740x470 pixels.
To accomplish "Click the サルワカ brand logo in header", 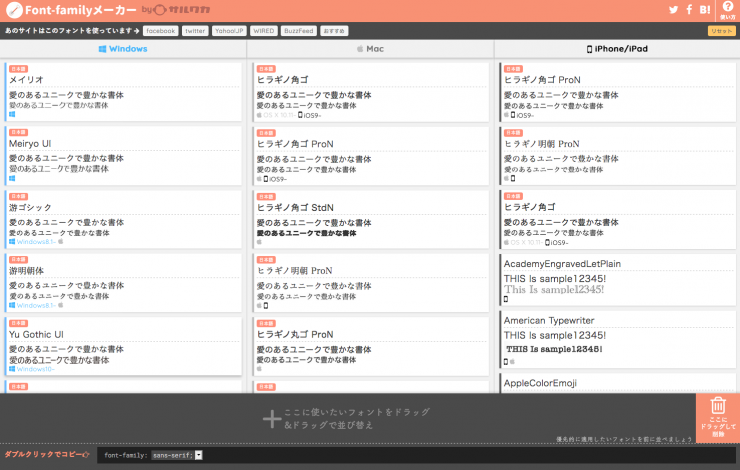I will point(183,9).
